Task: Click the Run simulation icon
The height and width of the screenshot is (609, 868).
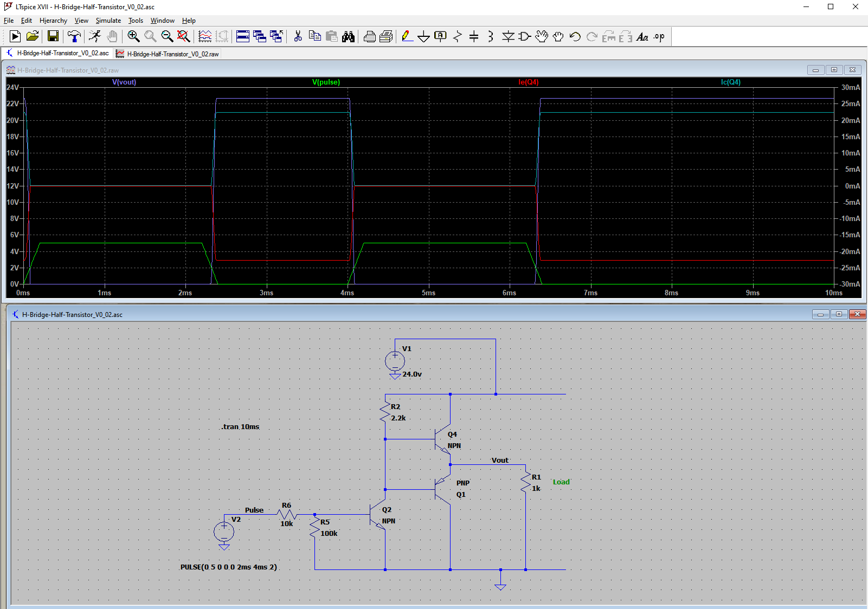Action: click(x=95, y=36)
